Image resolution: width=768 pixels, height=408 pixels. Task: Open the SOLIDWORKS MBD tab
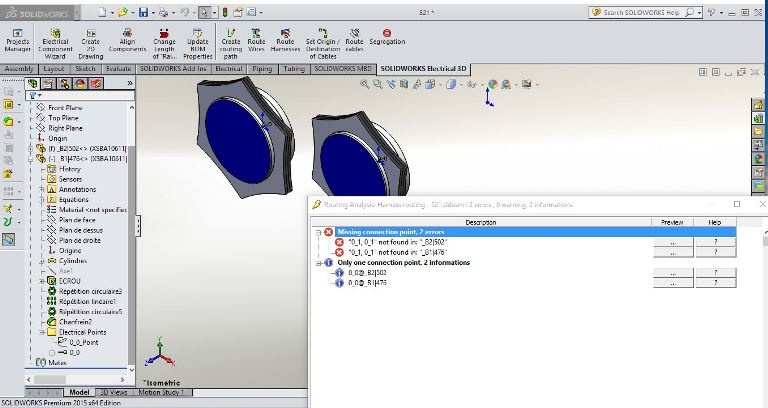(x=343, y=69)
